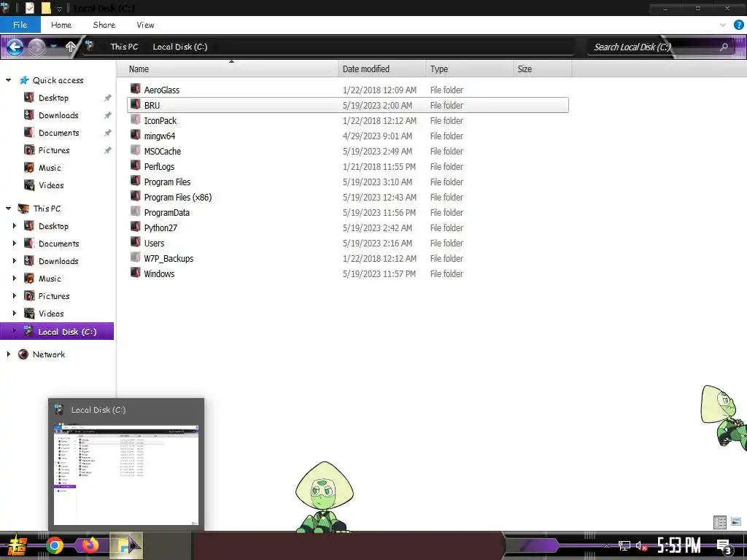This screenshot has height=560, width=747.
Task: Click the muted volume tray icon
Action: pyautogui.click(x=642, y=545)
